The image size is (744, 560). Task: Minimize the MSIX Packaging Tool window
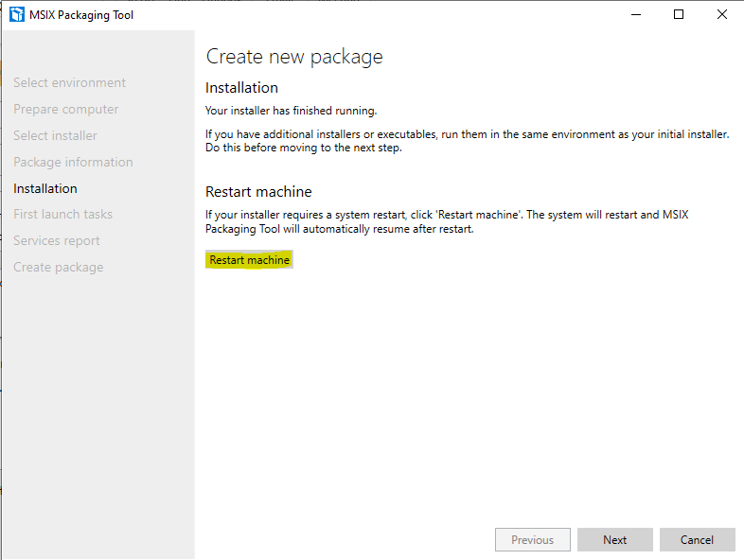[x=635, y=14]
